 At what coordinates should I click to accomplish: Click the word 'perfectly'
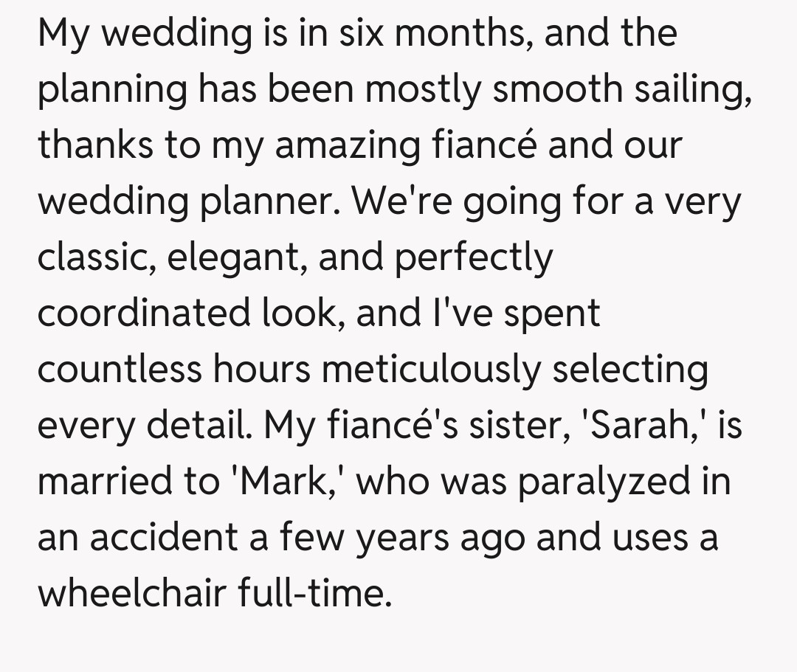[x=474, y=257]
